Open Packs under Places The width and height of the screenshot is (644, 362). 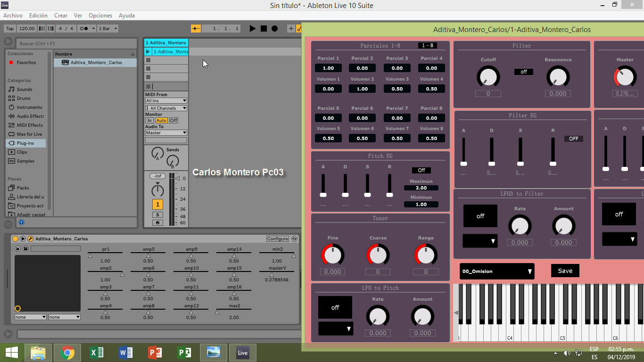click(x=23, y=188)
